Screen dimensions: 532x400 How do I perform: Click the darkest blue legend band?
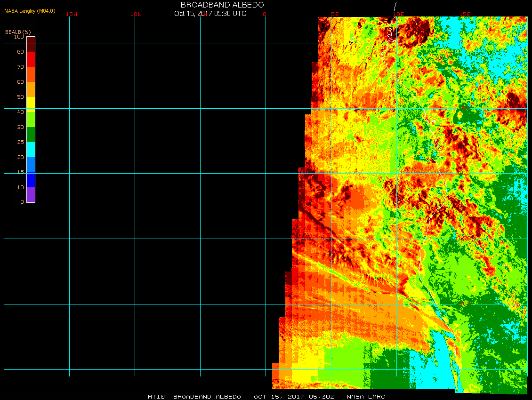31,180
